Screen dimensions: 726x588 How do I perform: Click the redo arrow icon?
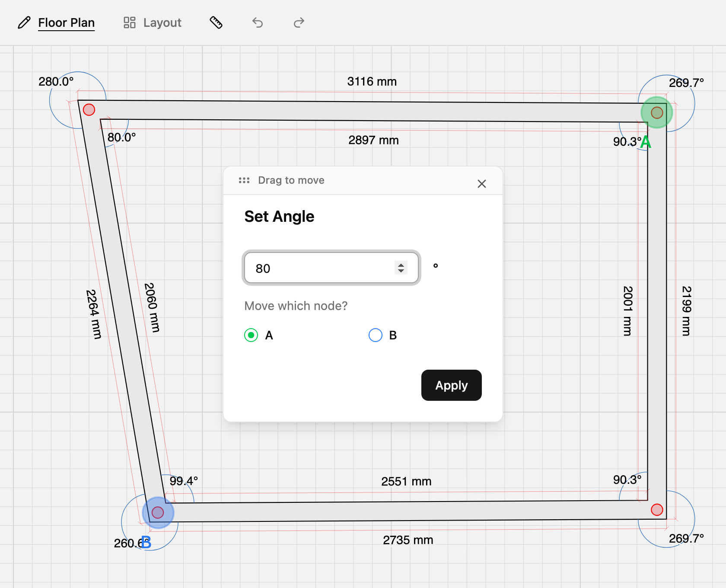point(299,22)
